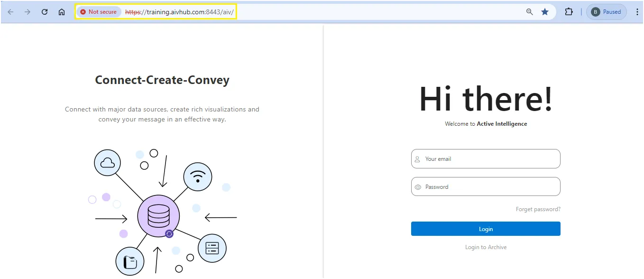Bookmark this page with the star icon
The height and width of the screenshot is (279, 644).
point(545,12)
